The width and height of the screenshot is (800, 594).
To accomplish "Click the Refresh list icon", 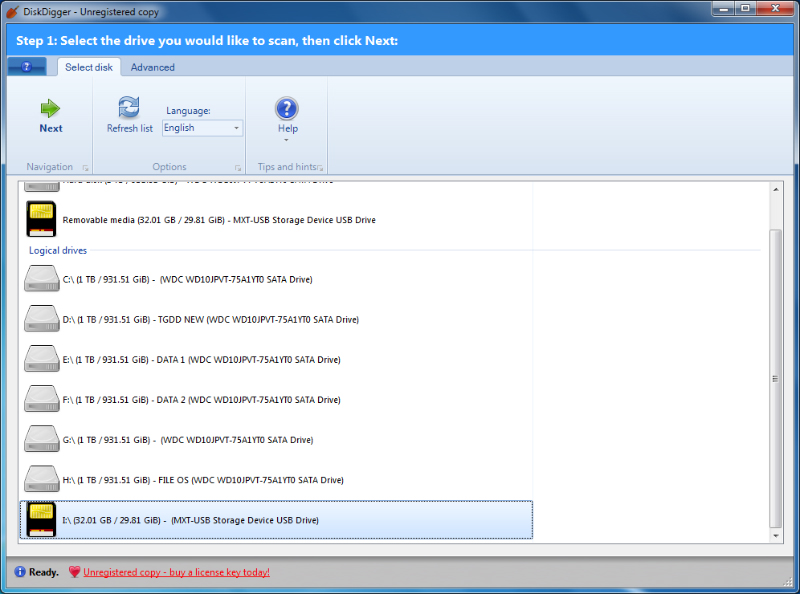I will 129,107.
